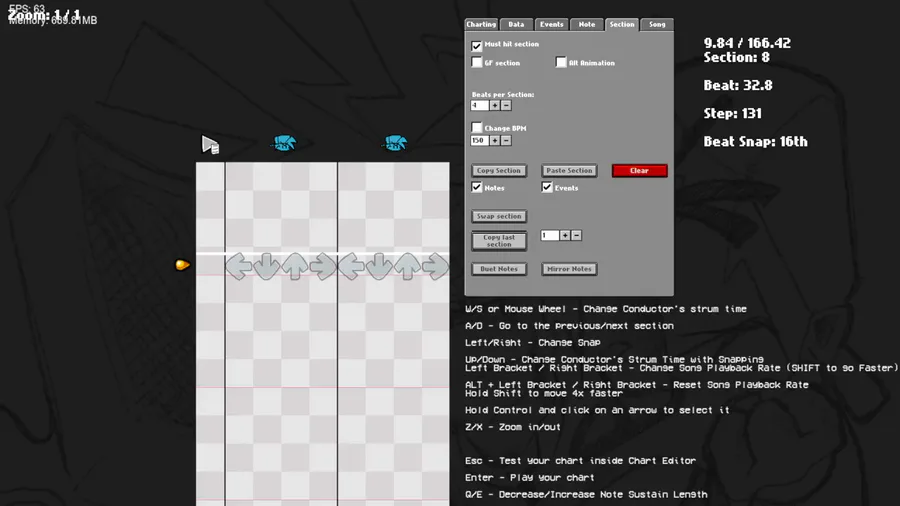The width and height of the screenshot is (900, 506).
Task: Enable the GF section checkbox
Action: pyautogui.click(x=476, y=62)
